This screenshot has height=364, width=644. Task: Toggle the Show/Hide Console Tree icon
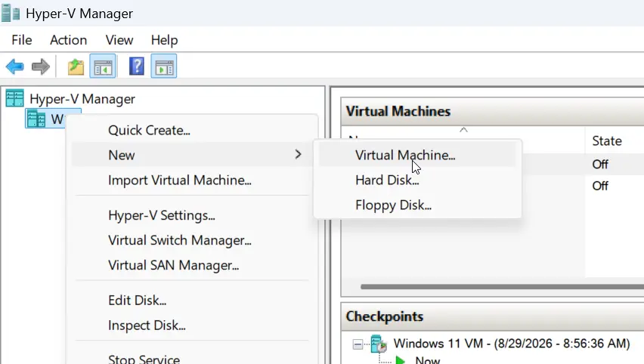[103, 66]
